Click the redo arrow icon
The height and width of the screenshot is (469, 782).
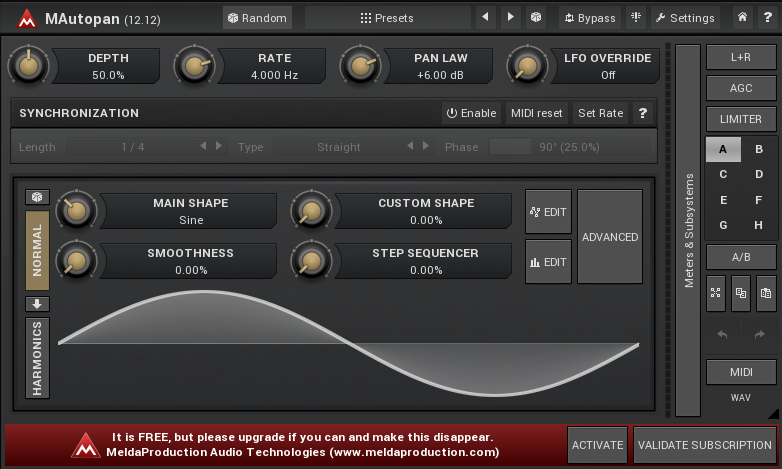759,335
